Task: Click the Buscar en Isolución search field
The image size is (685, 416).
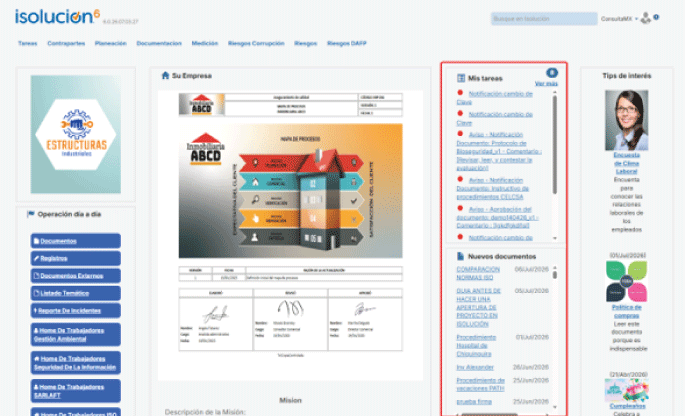Action: [544, 19]
